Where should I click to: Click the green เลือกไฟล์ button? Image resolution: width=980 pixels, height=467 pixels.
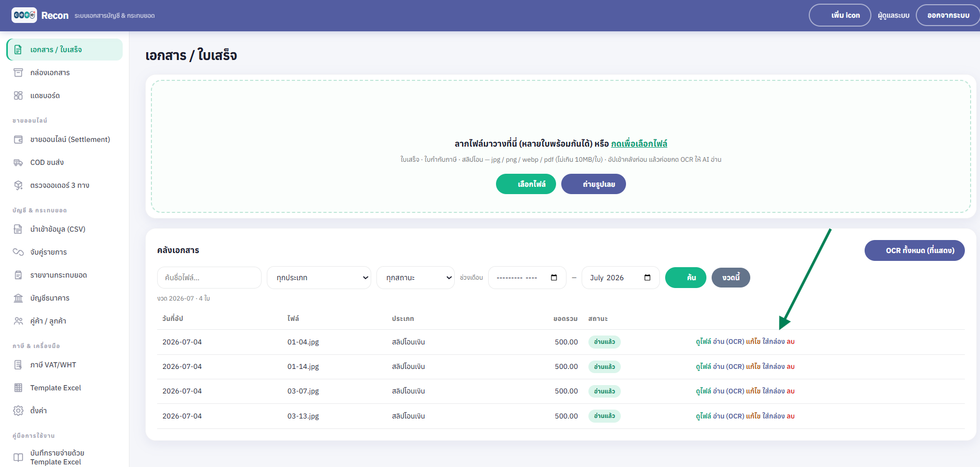point(526,184)
